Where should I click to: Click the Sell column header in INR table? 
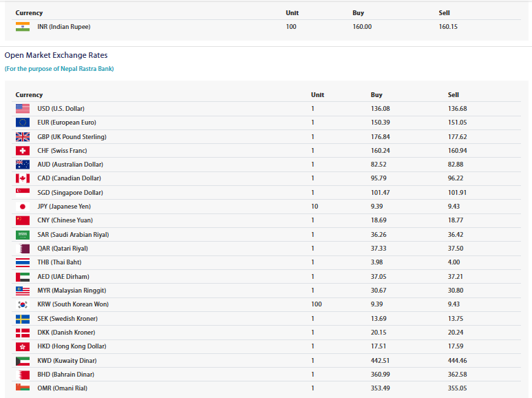444,13
